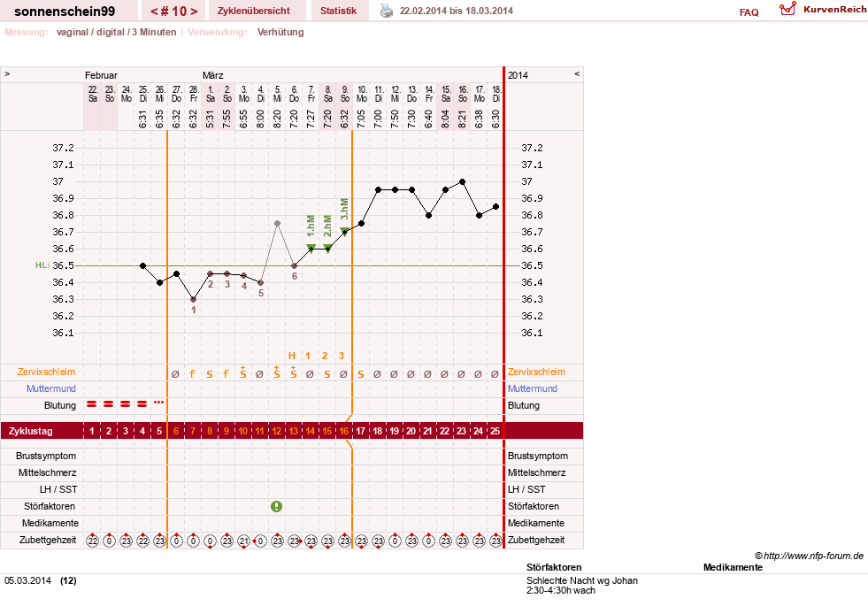The image size is (868, 614).
Task: Click the '18. Di' date column header
Action: point(496,94)
